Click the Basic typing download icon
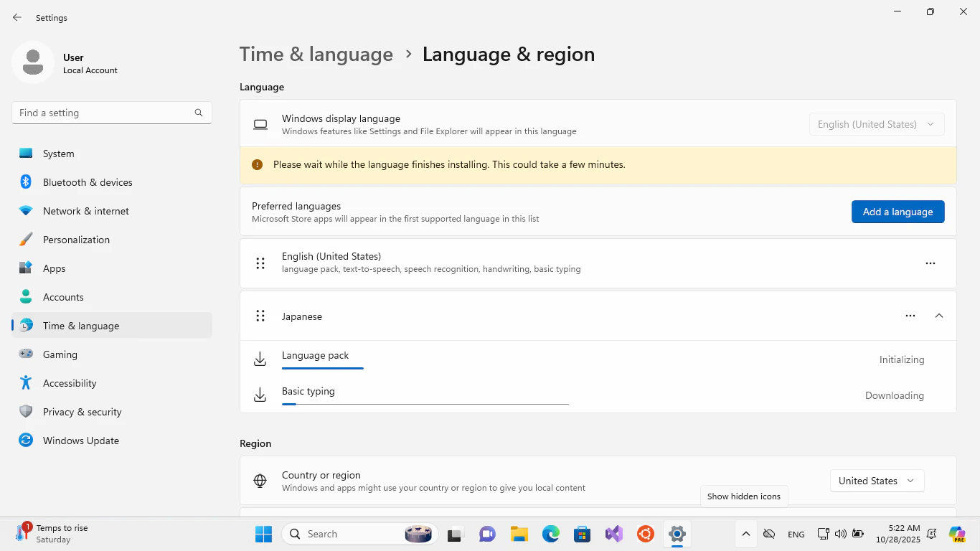This screenshot has width=980, height=551. pos(260,395)
